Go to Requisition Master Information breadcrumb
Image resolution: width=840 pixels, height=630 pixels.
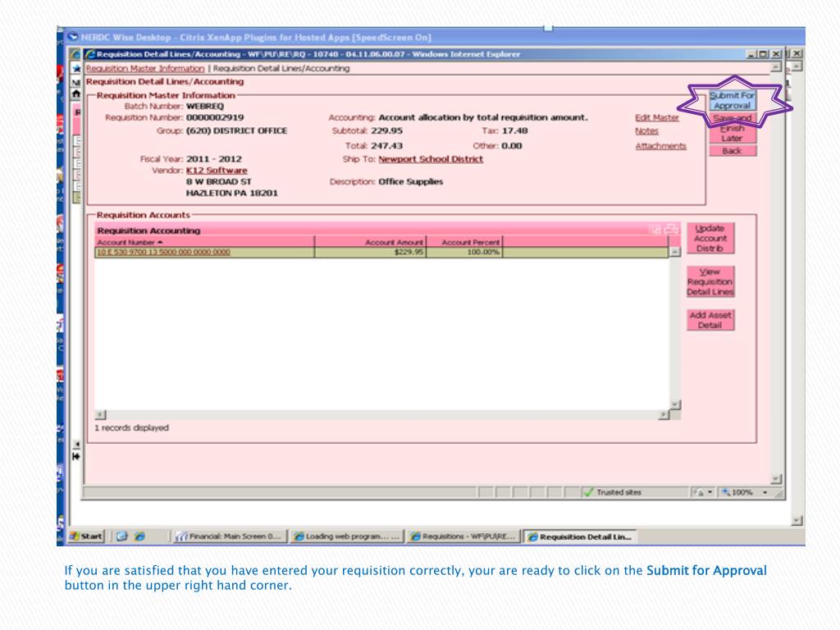pos(145,68)
